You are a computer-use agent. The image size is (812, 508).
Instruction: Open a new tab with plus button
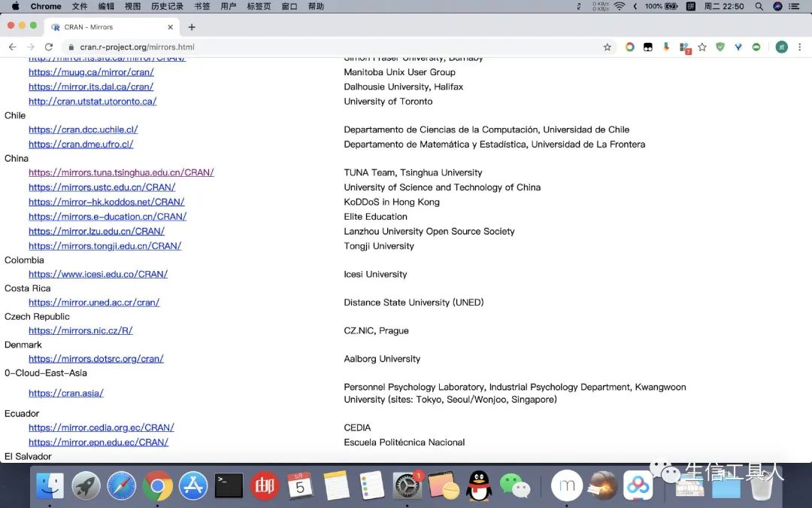(x=192, y=27)
